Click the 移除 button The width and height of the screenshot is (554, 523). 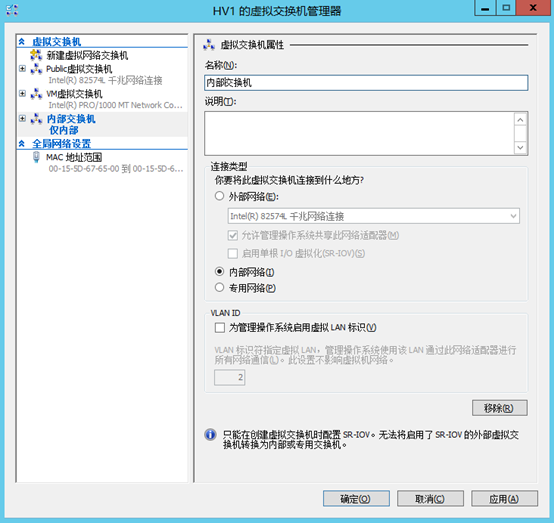[x=500, y=408]
